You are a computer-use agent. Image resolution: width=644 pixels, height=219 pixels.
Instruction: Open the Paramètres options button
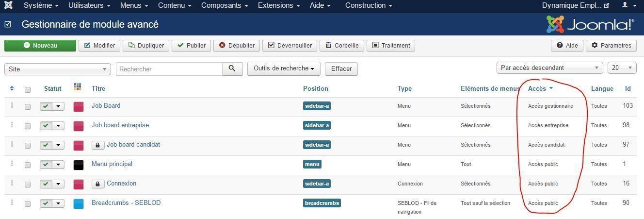click(x=612, y=46)
